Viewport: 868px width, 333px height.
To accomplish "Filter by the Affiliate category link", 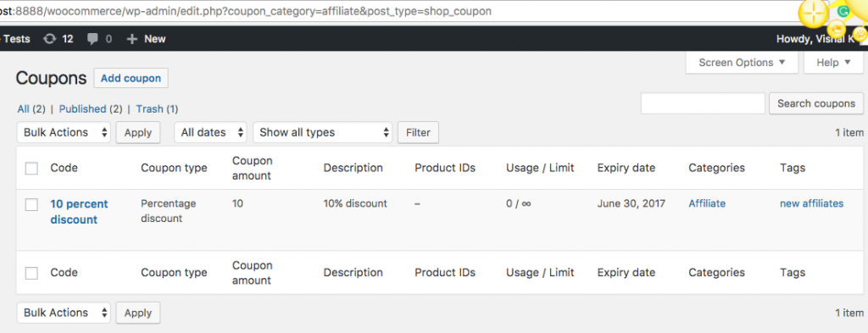I will (707, 203).
